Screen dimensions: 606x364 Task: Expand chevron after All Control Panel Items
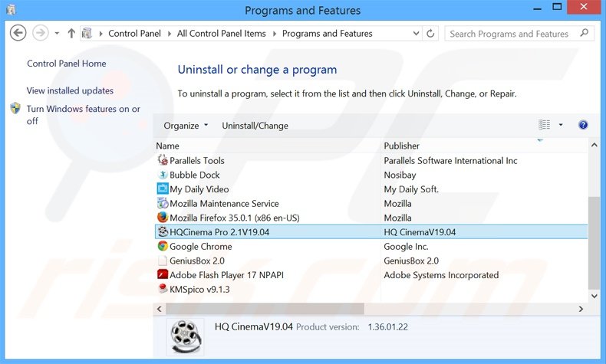click(x=275, y=34)
